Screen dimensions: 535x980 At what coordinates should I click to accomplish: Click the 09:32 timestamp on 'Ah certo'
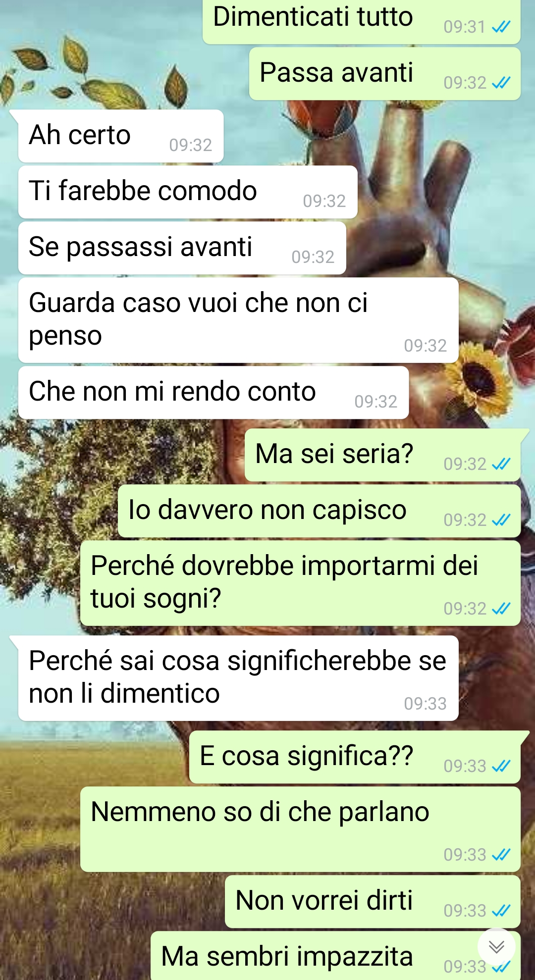pos(191,145)
